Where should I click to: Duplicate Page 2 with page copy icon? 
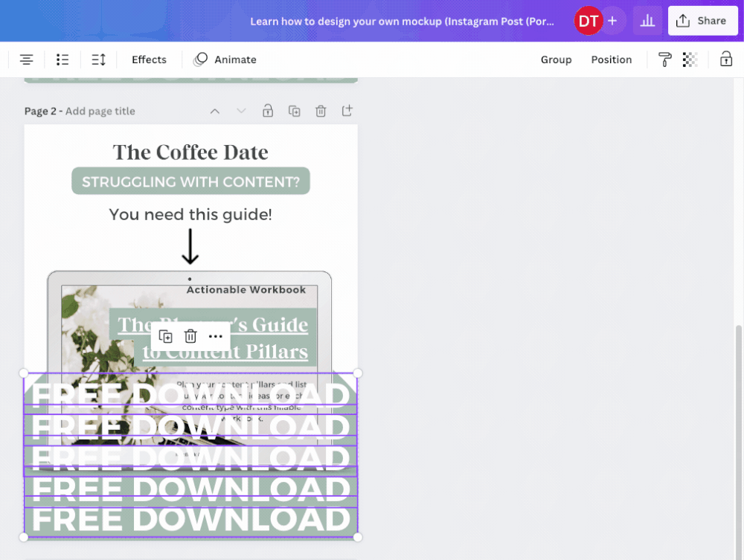tap(294, 111)
